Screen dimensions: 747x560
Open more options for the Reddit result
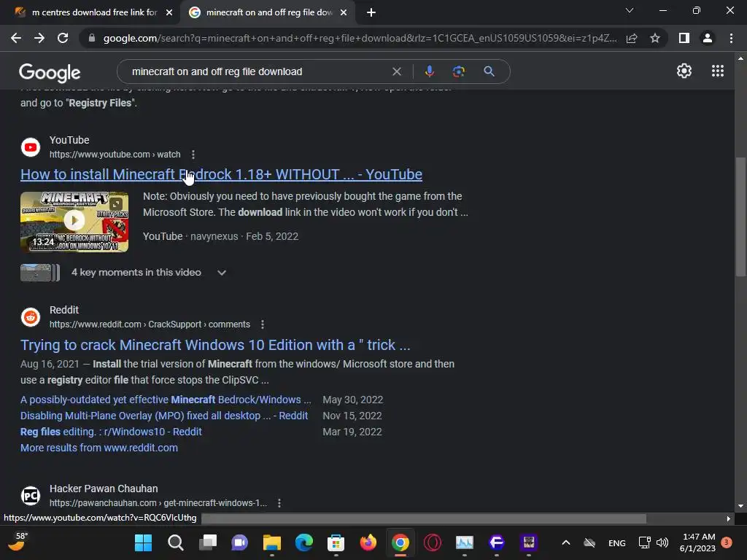(263, 324)
